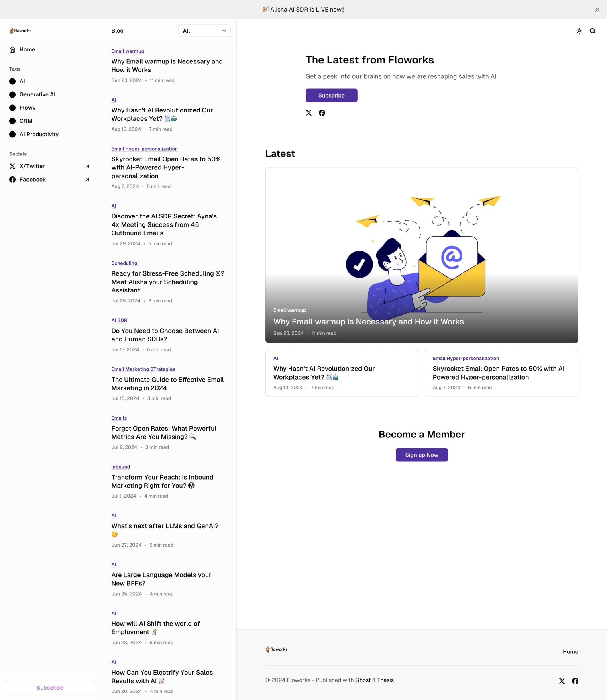Open 'Are Large Language Models' post

tap(161, 579)
